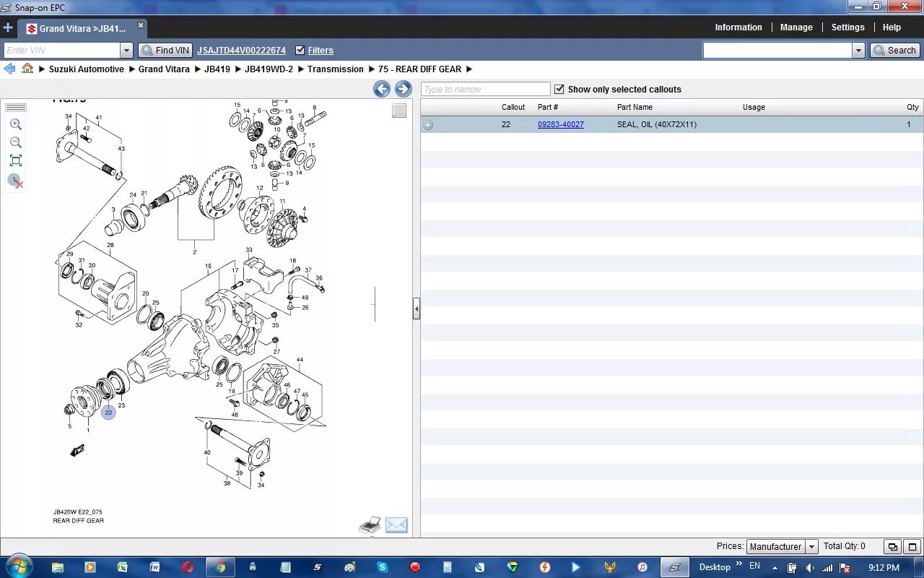This screenshot has height=578, width=924.
Task: Open Chrome from the taskbar
Action: pos(220,567)
